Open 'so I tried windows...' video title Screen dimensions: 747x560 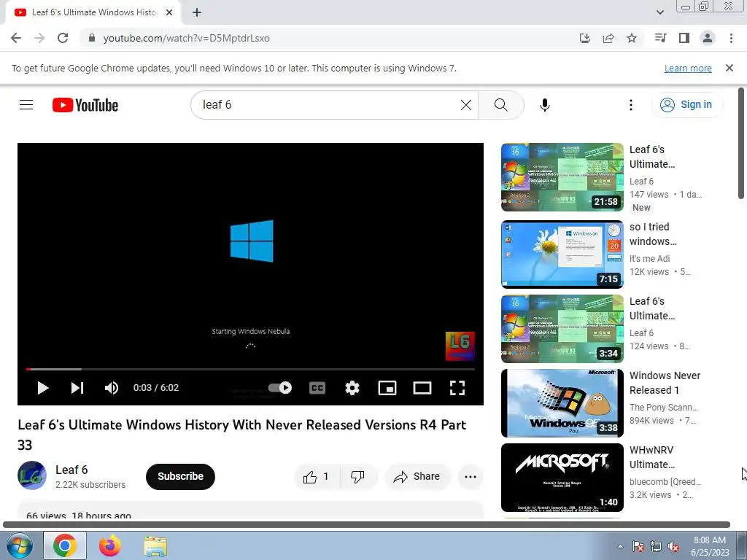pos(653,234)
